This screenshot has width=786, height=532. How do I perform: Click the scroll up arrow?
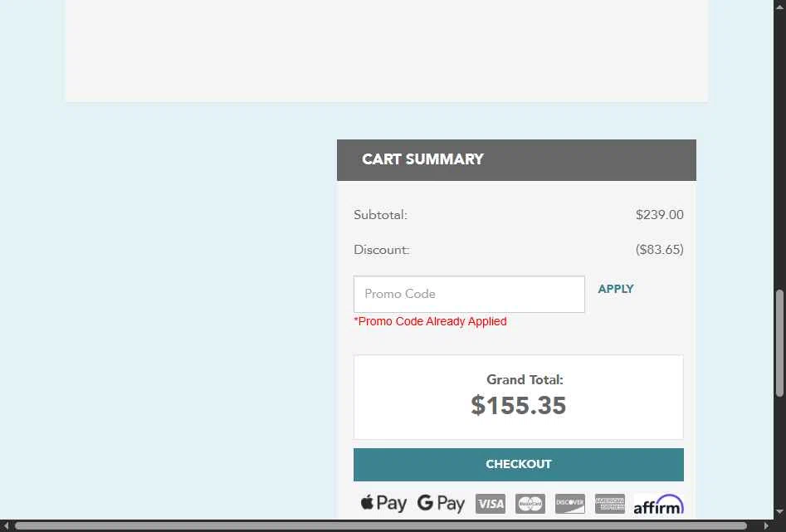click(x=779, y=6)
